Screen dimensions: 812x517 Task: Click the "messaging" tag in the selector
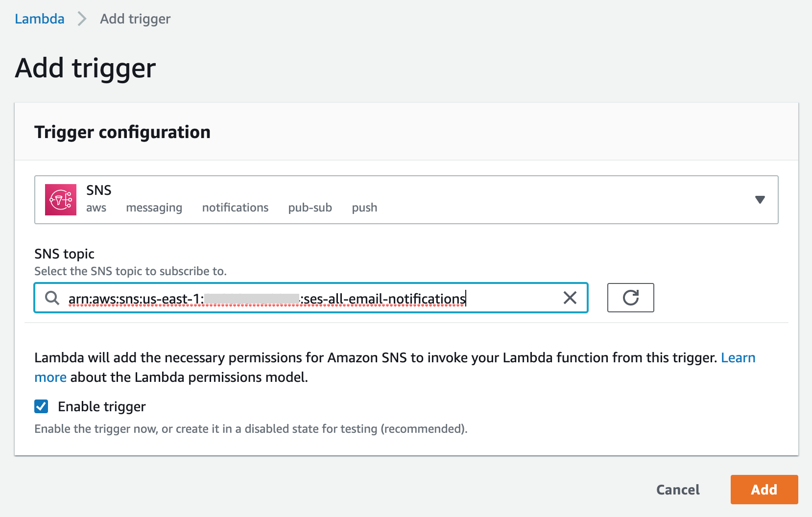(x=154, y=208)
